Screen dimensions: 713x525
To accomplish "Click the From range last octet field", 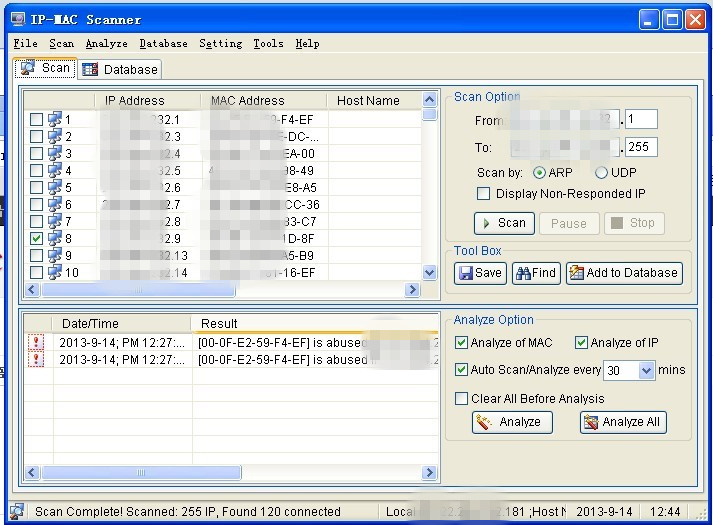I will (x=641, y=120).
